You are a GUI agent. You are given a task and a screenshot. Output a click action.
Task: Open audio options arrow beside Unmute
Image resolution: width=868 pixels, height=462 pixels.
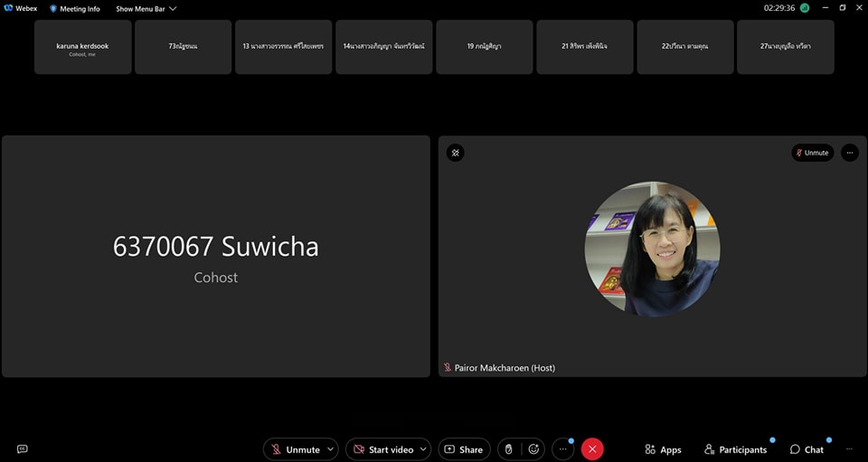point(331,449)
